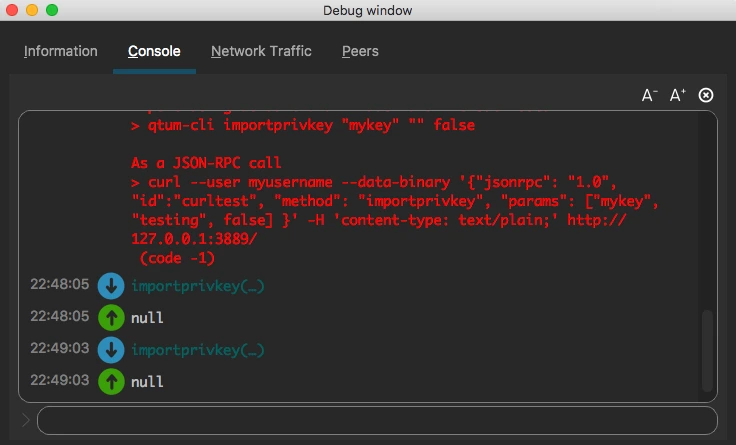Decrease console font size
The height and width of the screenshot is (445, 736).
point(649,95)
